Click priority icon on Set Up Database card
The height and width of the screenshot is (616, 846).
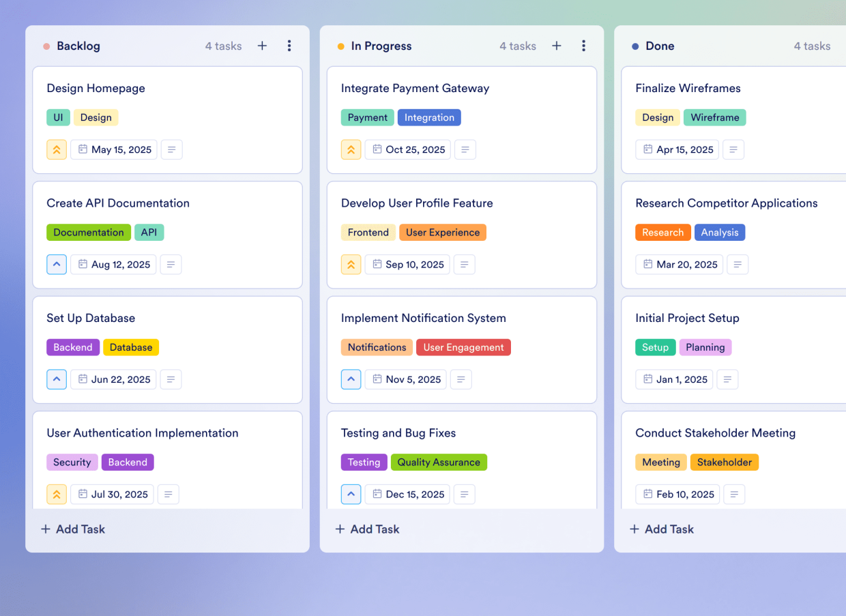[57, 379]
